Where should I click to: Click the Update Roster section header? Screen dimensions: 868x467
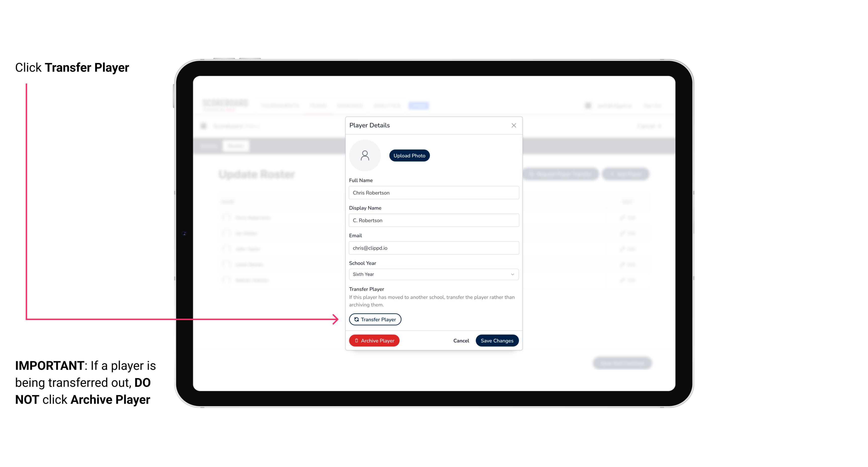(x=257, y=174)
